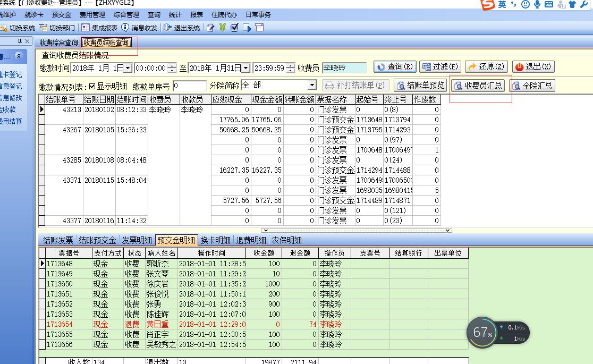Image resolution: width=593 pixels, height=364 pixels.
Task: Click the splitter bar left collapse arrow
Action: click(266, 231)
